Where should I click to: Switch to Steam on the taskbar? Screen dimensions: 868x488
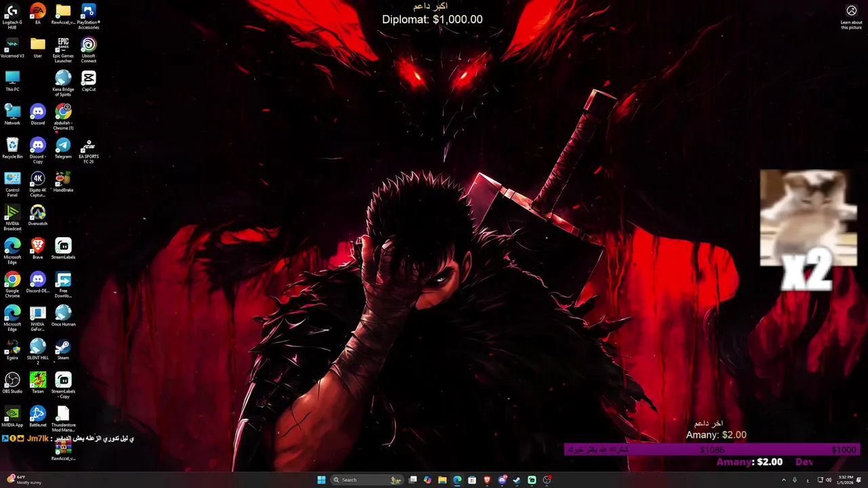tap(517, 480)
